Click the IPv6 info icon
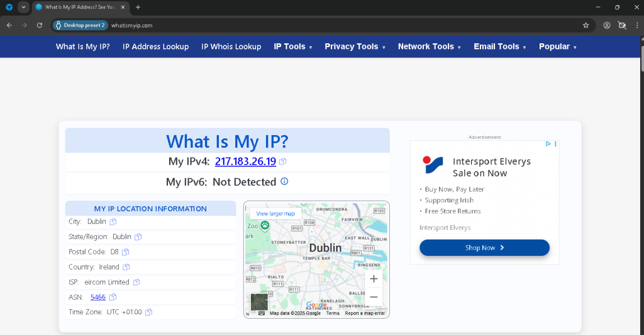Screen dimensions: 644x335 coord(284,182)
